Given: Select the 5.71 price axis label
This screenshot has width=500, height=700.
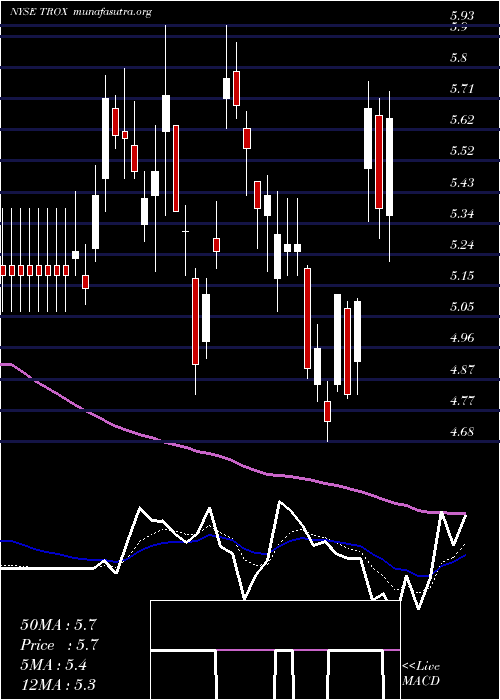Looking at the screenshot, I should [x=462, y=89].
